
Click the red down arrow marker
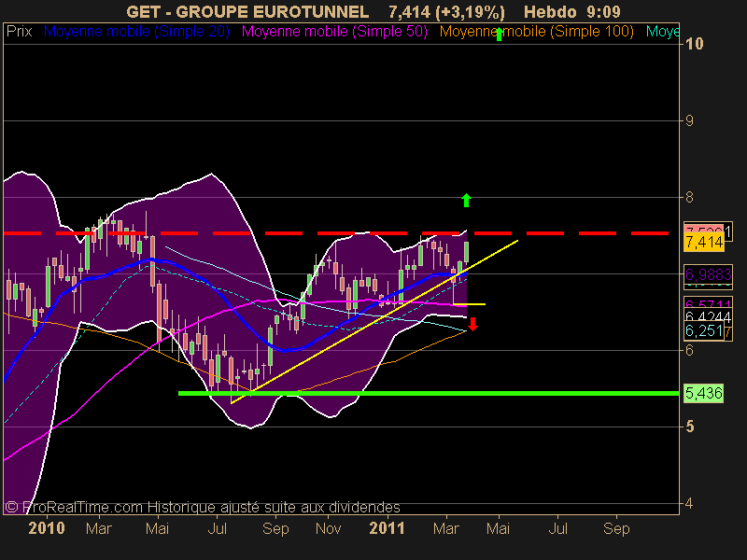[472, 324]
